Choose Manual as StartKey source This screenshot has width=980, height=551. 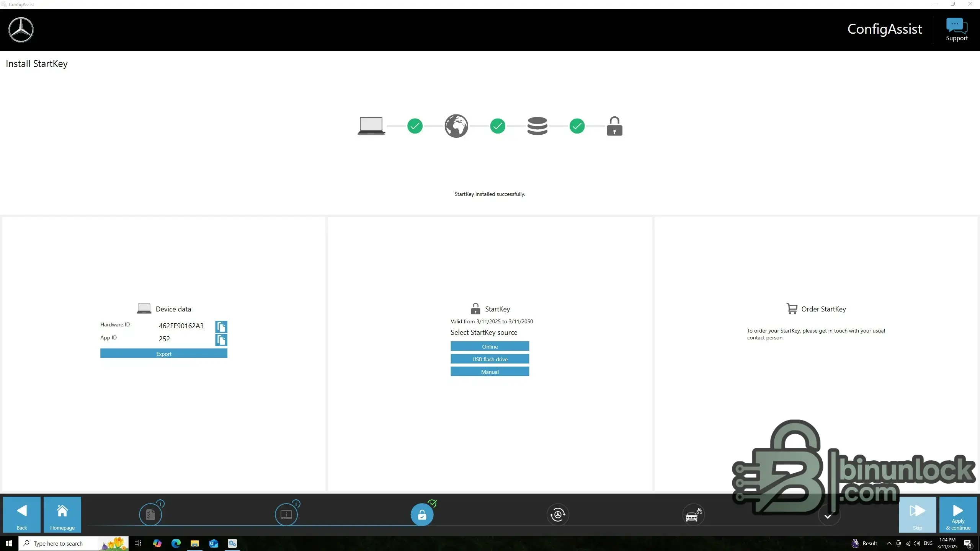click(490, 372)
